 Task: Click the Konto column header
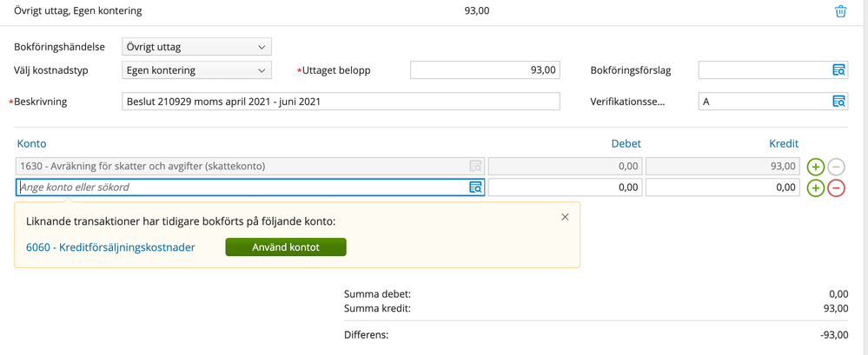pos(32,143)
